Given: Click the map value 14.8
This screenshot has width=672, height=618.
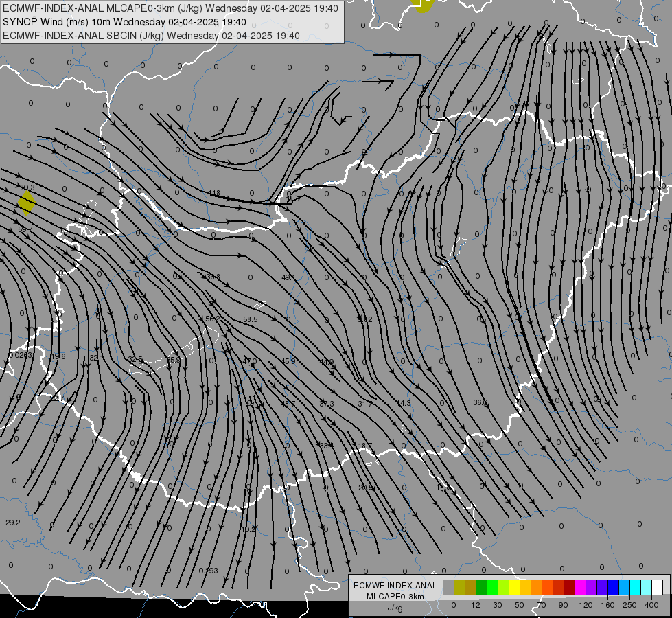Looking at the screenshot, I should click(x=443, y=488).
